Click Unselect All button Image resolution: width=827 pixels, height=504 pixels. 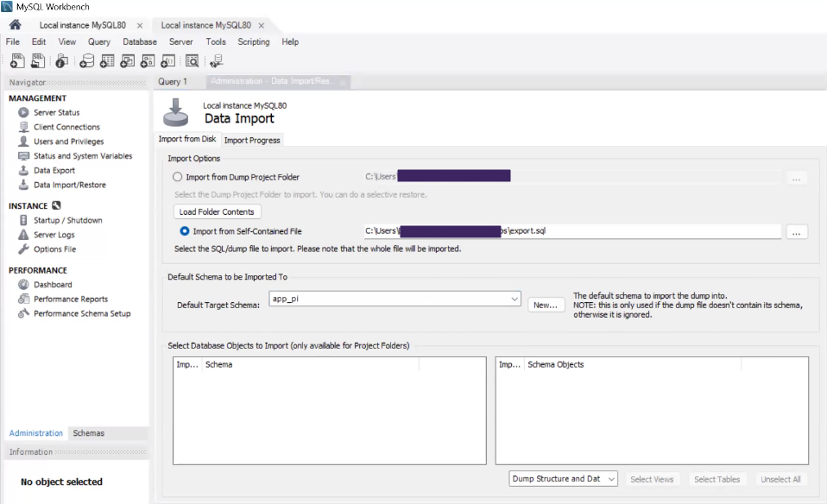tap(780, 479)
